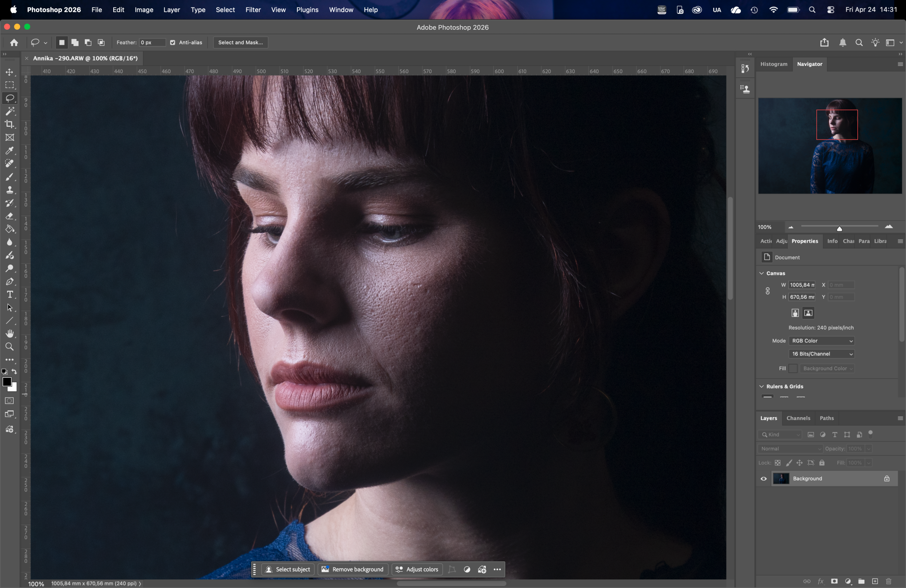Screen dimensions: 906x588
Task: Toggle Quick Mask mode icon
Action: click(x=9, y=401)
